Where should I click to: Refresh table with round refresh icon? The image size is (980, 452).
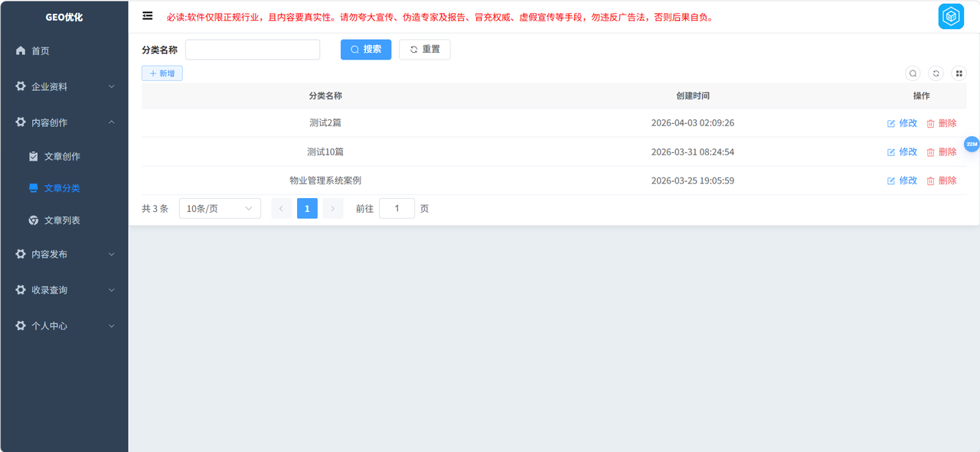click(x=936, y=73)
